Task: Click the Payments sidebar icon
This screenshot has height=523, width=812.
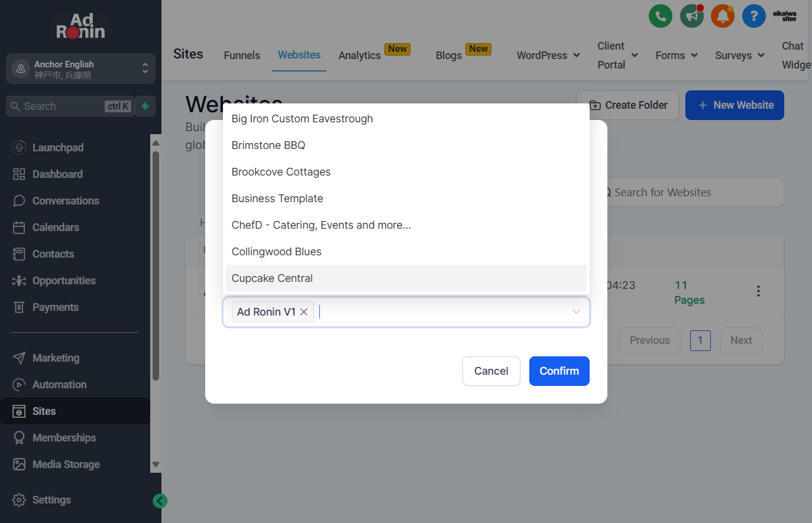Action: tap(19, 307)
